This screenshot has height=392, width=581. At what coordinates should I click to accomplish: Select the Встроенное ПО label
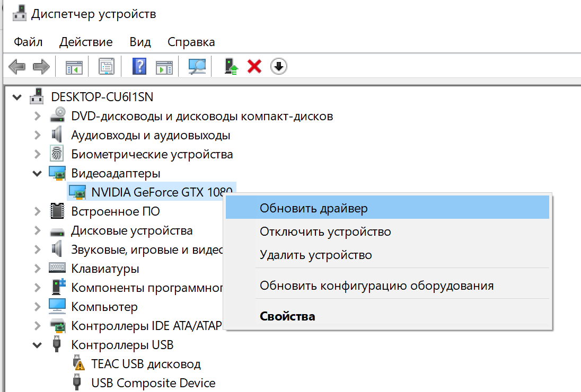point(115,211)
